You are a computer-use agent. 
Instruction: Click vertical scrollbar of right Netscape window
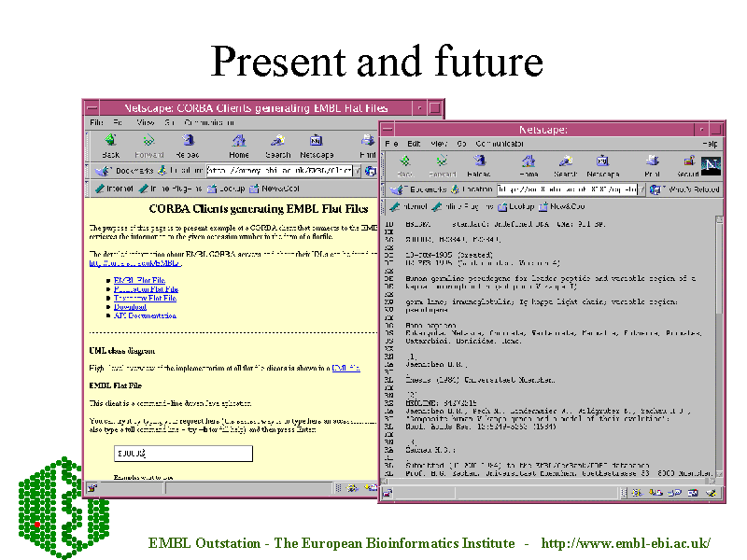point(718,355)
